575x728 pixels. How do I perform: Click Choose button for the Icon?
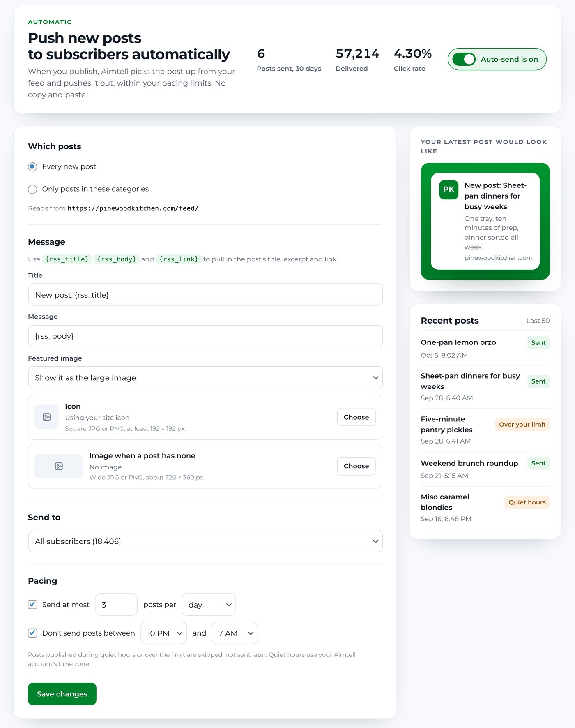coord(356,417)
